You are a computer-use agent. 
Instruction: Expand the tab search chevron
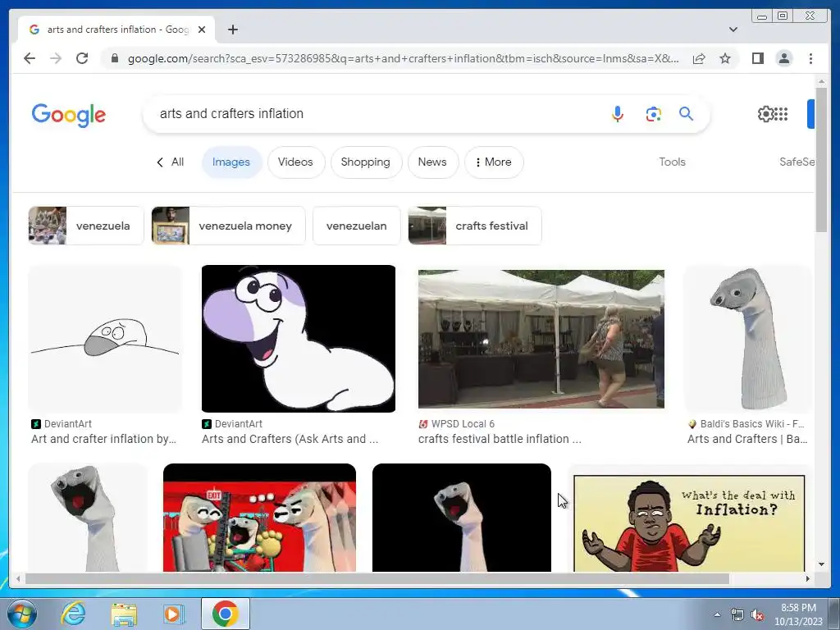733,30
